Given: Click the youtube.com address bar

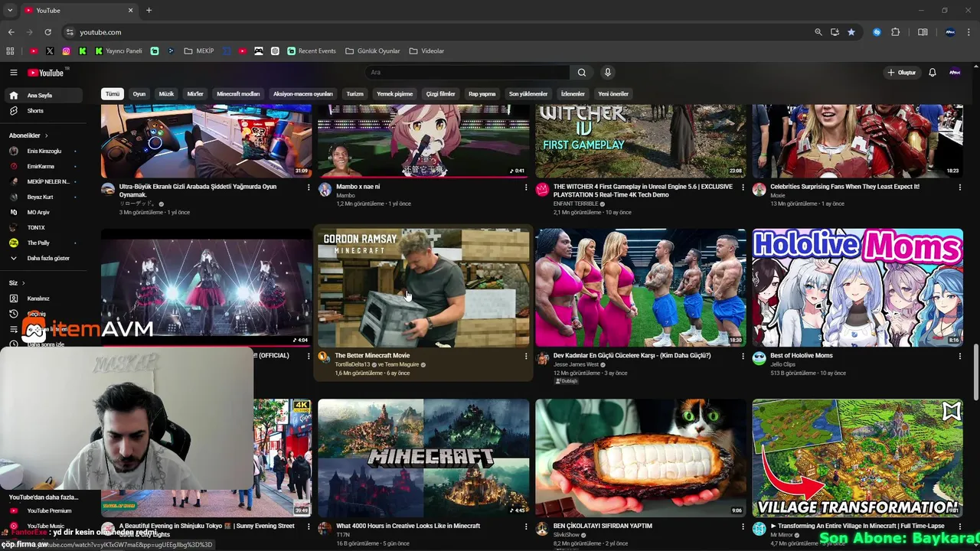Looking at the screenshot, I should (436, 32).
